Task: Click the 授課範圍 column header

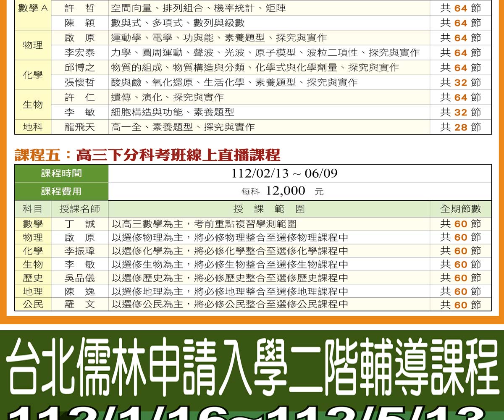Action: coord(269,209)
